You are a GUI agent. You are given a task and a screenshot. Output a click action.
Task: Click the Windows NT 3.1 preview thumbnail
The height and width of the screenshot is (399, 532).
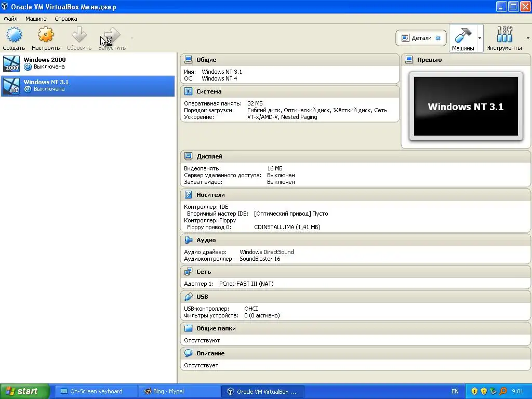click(466, 106)
